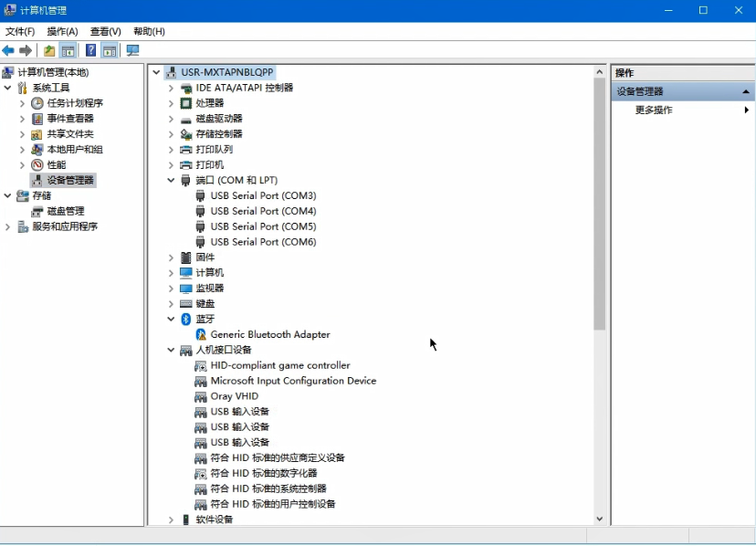Collapse the 系统工具 node in the left tree
Viewport: 756px width, 546px height.
pyautogui.click(x=7, y=88)
